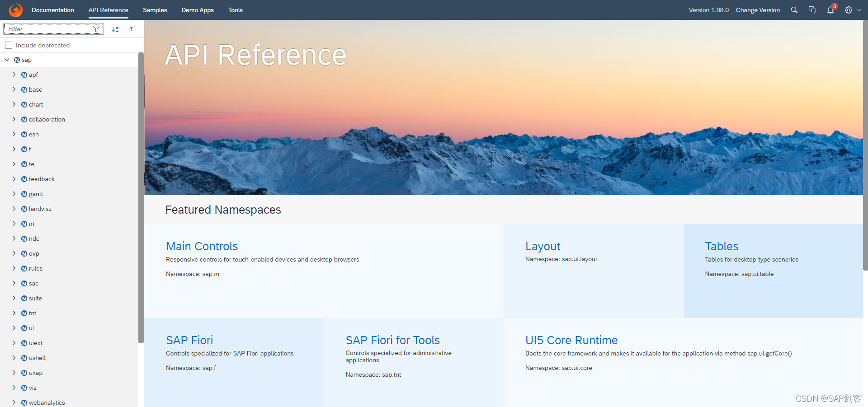Viewport: 868px width, 407px height.
Task: Click the namespace icon beside collaboration
Action: point(24,120)
